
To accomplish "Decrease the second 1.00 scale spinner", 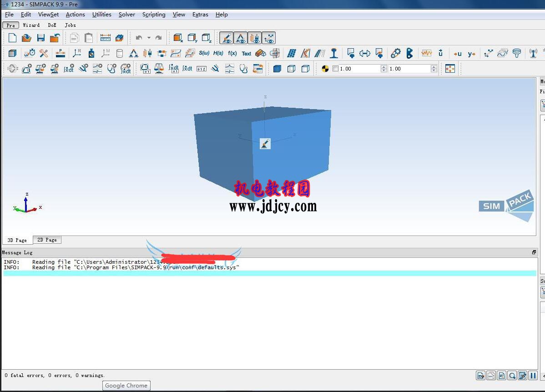I will point(434,70).
